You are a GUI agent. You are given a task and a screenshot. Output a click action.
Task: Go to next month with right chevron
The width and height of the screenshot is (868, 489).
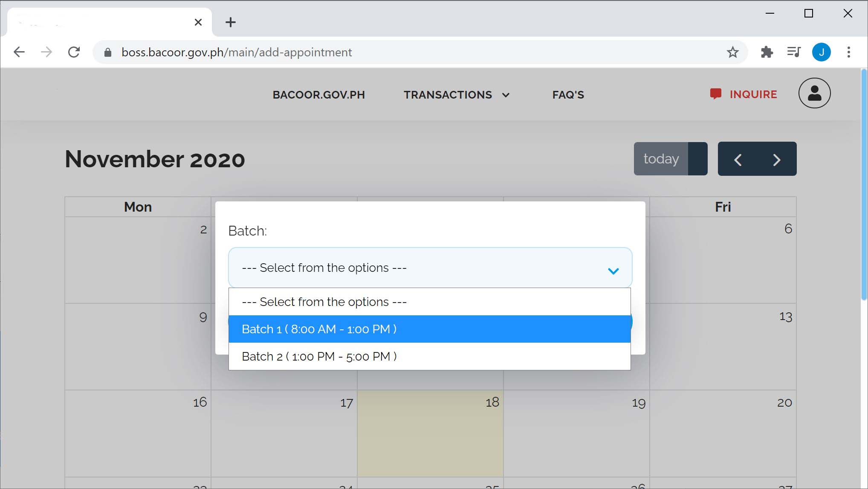coord(776,159)
